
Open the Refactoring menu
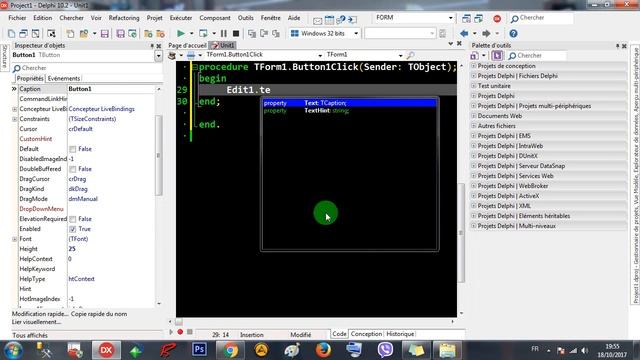(x=124, y=18)
